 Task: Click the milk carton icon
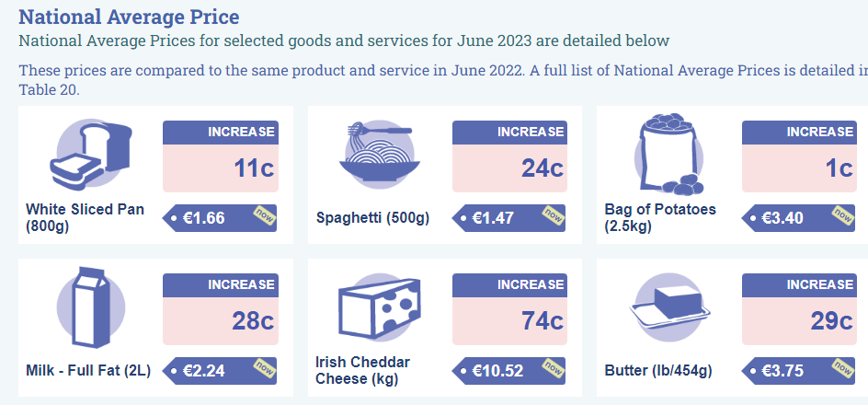pyautogui.click(x=91, y=307)
